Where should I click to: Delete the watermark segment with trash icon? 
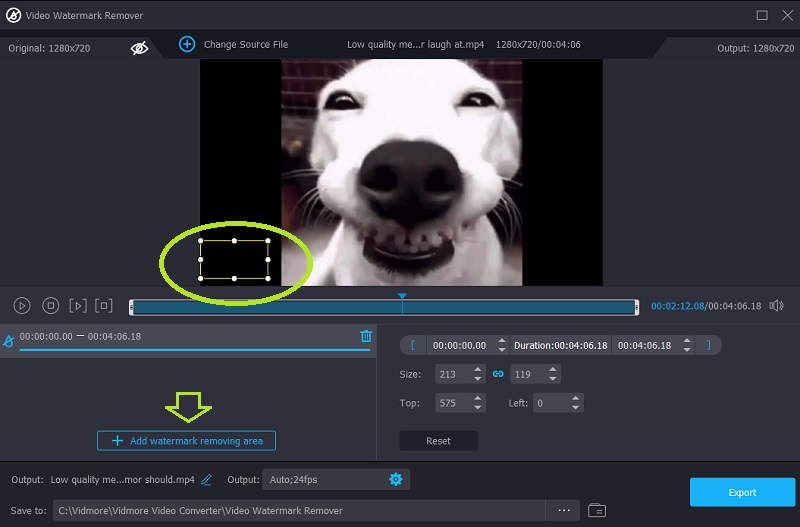(366, 336)
